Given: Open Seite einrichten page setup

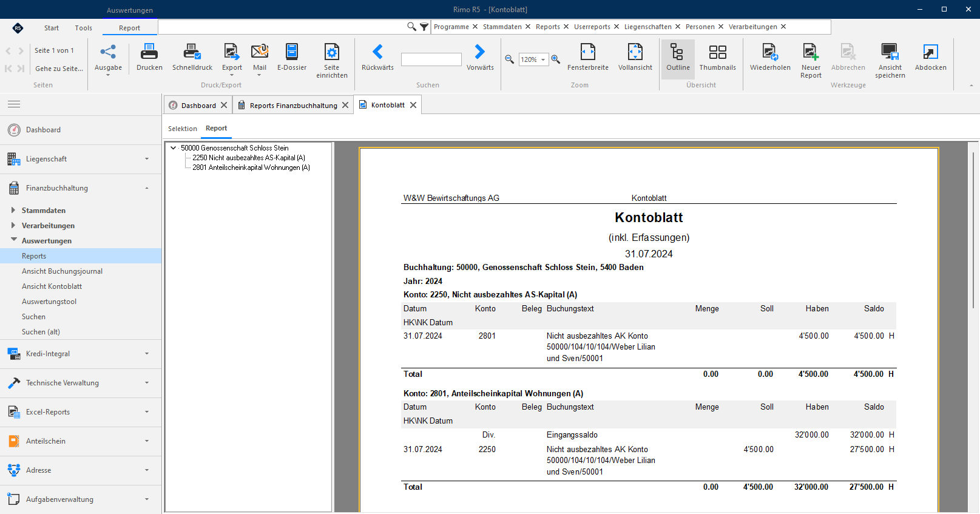Looking at the screenshot, I should [332, 61].
